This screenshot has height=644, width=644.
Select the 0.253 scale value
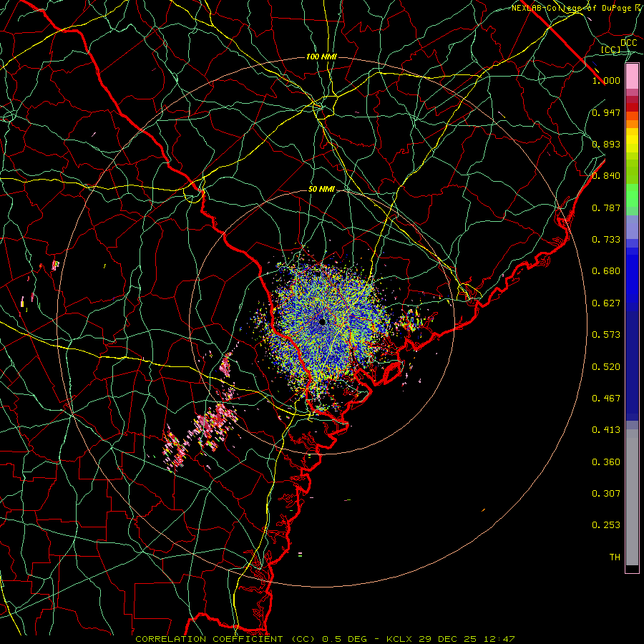click(x=606, y=525)
